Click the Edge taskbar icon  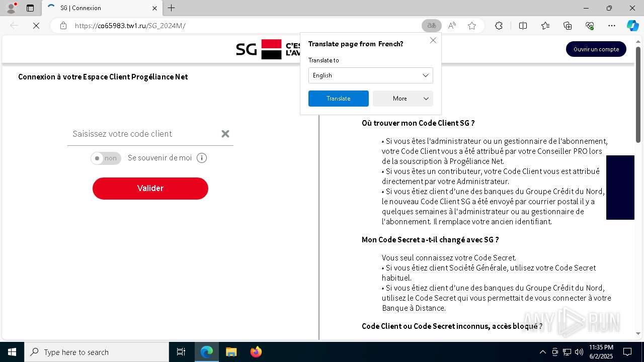[207, 352]
